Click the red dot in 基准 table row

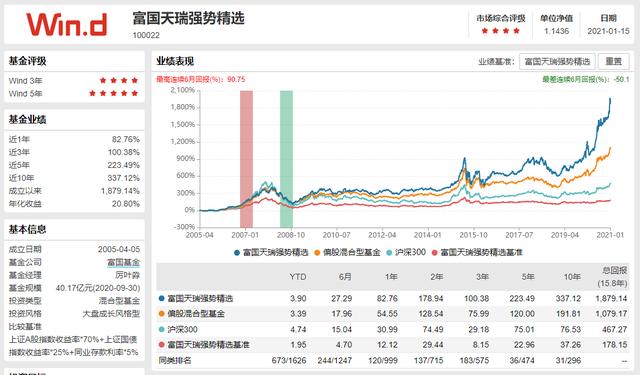(x=161, y=345)
